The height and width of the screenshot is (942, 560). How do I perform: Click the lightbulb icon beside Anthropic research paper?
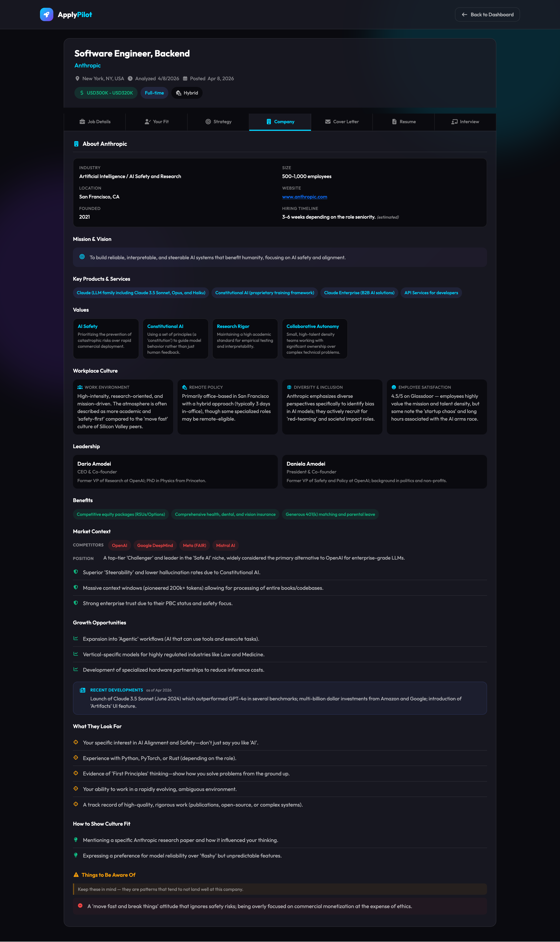click(76, 840)
